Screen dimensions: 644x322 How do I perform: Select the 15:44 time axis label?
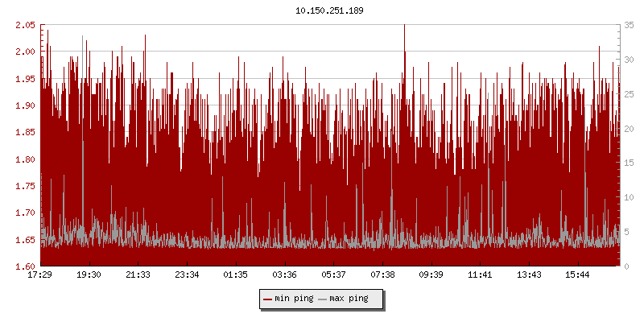[578, 275]
